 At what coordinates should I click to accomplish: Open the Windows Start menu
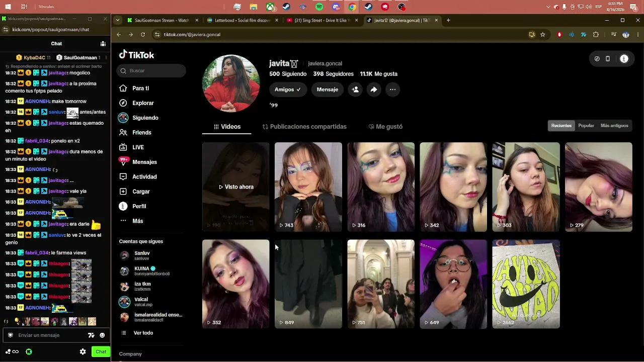pos(8,7)
